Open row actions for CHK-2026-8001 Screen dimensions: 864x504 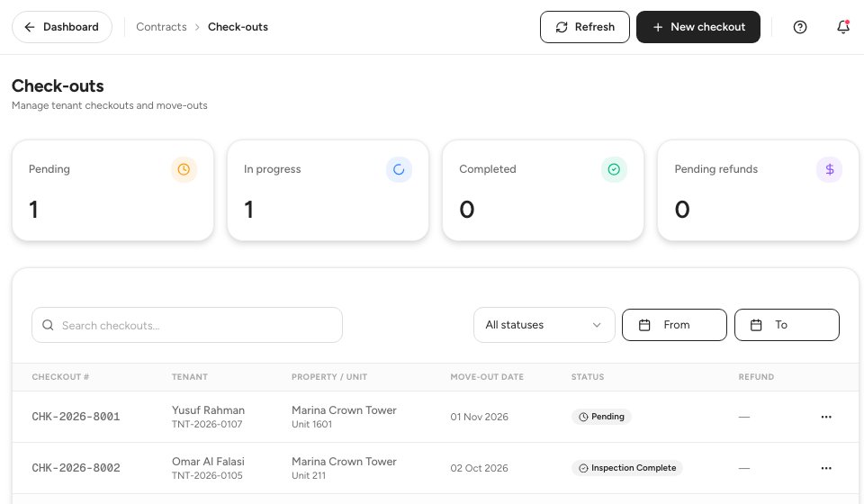[826, 417]
